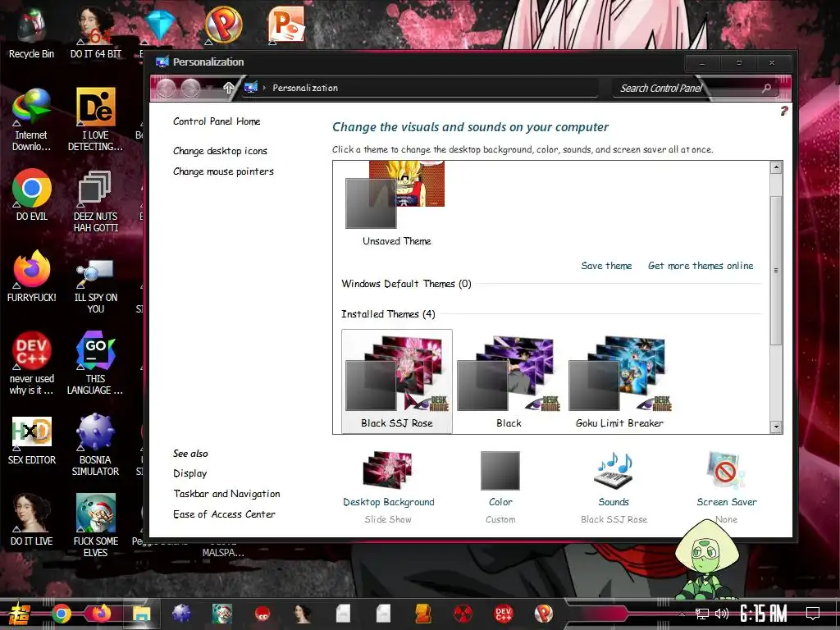This screenshot has height=630, width=840.
Task: Open File Explorer from the taskbar
Action: click(x=141, y=614)
